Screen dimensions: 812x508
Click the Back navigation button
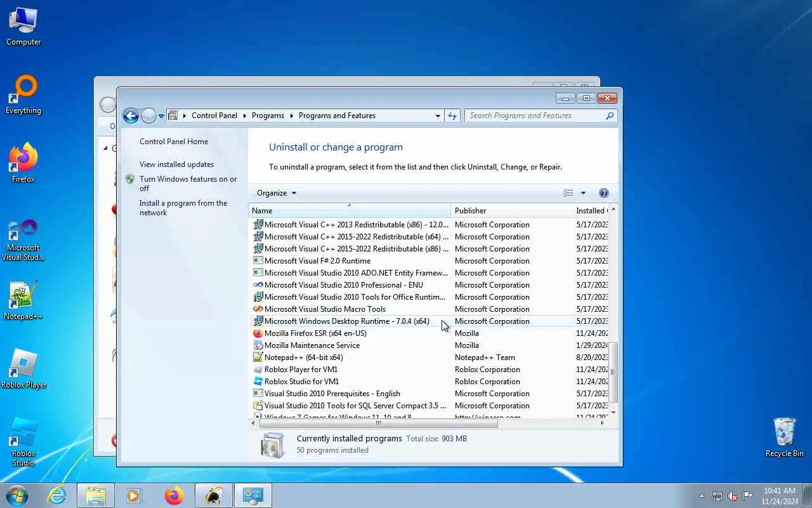click(x=131, y=116)
